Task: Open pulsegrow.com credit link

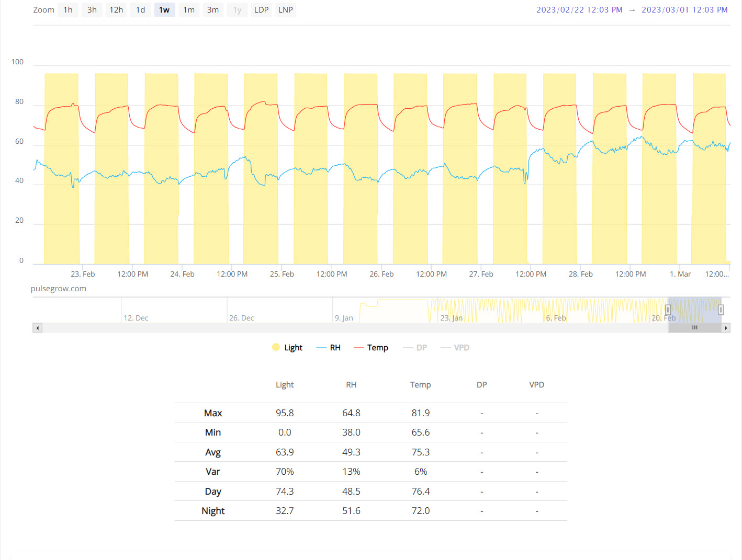Action: 59,289
